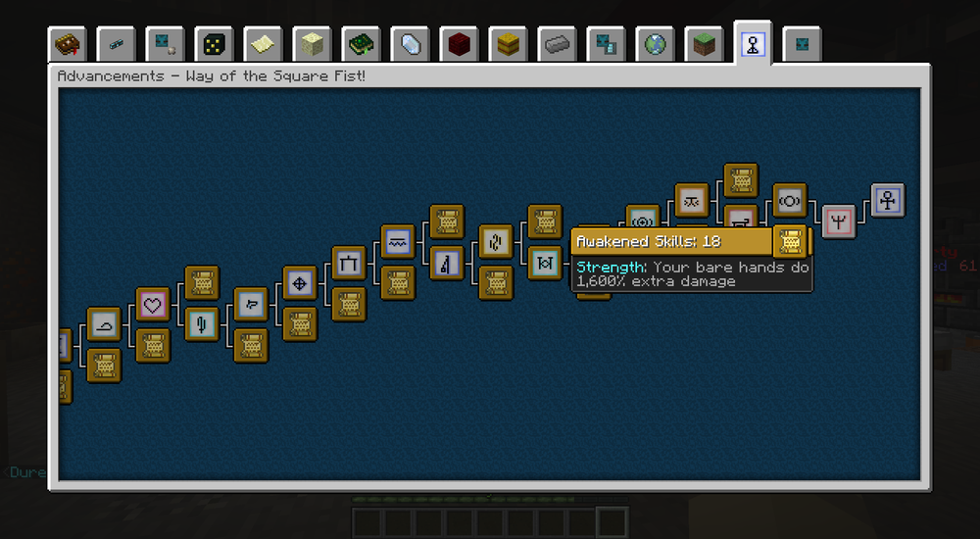Select the trident psi symbol node
Viewport: 980px width, 539px height.
[838, 221]
